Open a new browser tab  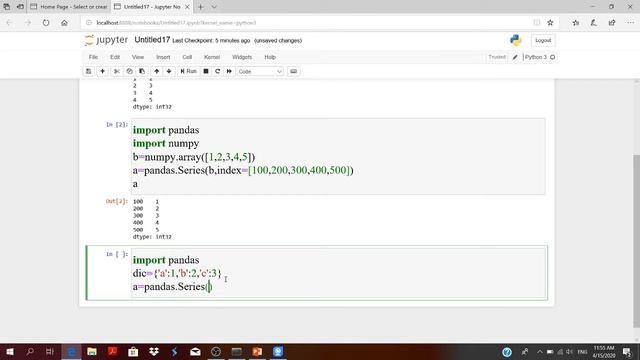coord(201,7)
